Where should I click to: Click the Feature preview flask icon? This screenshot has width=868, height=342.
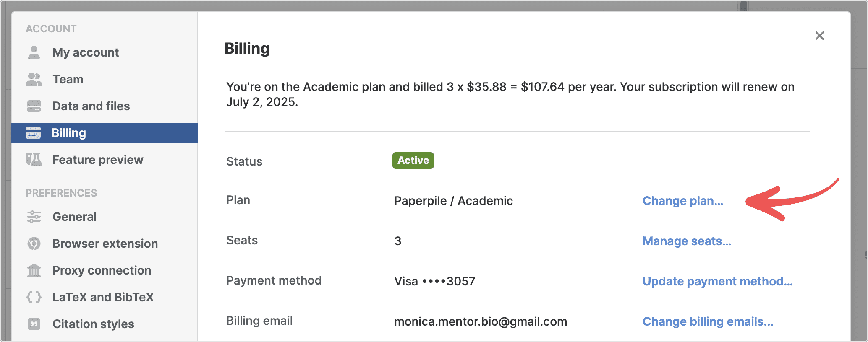(x=34, y=160)
